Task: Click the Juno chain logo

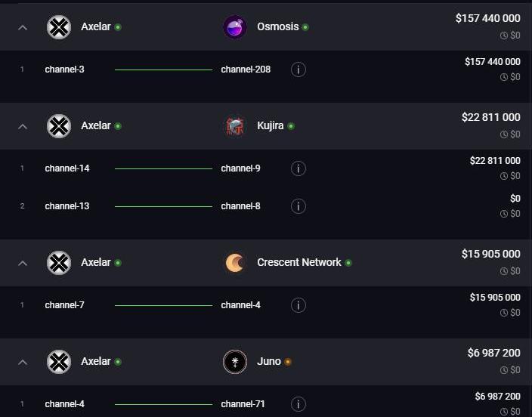Action: (x=235, y=362)
